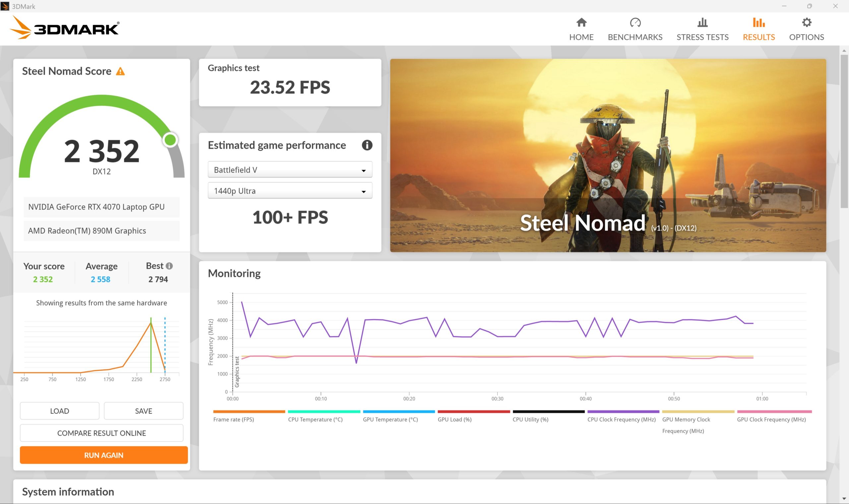Click the RUN AGAIN button
849x504 pixels.
(x=103, y=455)
